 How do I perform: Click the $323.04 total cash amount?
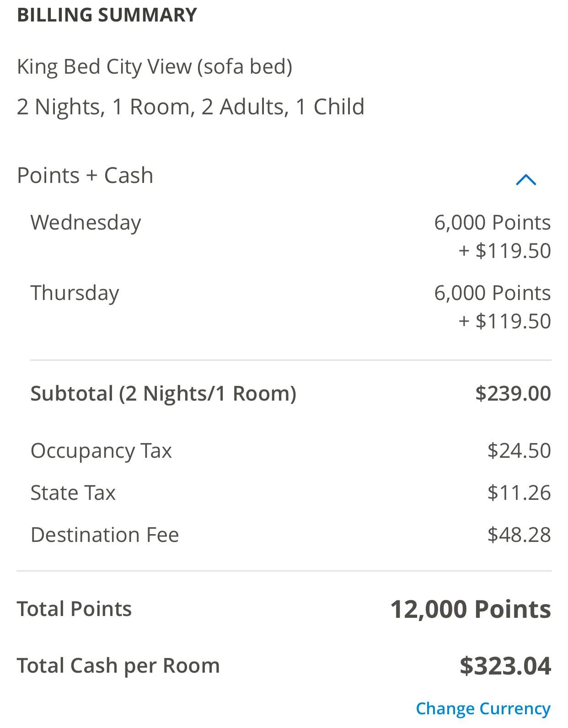[505, 666]
